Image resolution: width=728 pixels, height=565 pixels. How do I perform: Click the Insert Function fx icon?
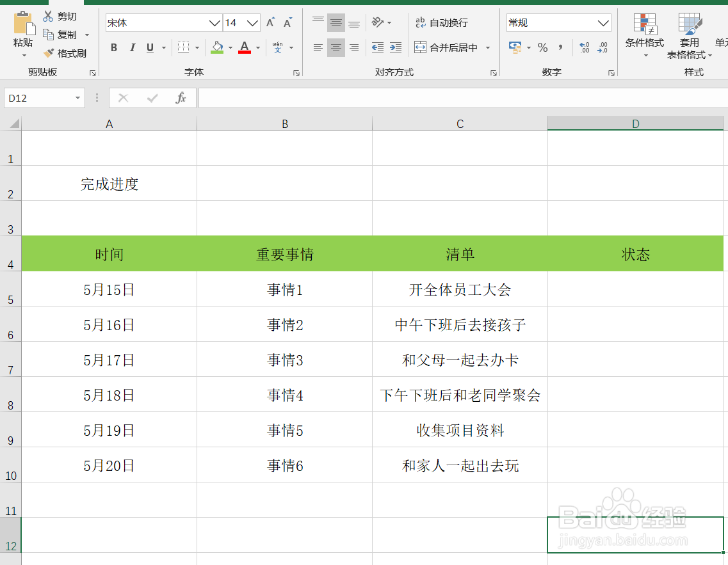tap(181, 98)
